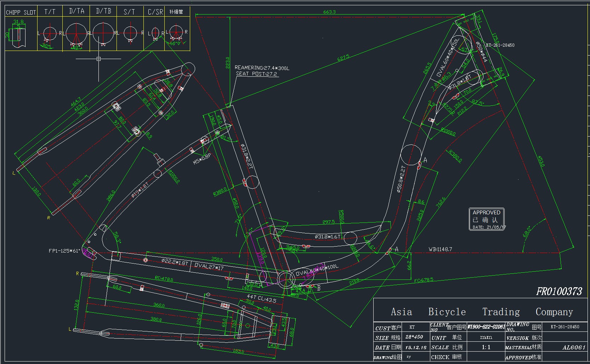Select the M5*0.8P thread annotation

[202, 160]
